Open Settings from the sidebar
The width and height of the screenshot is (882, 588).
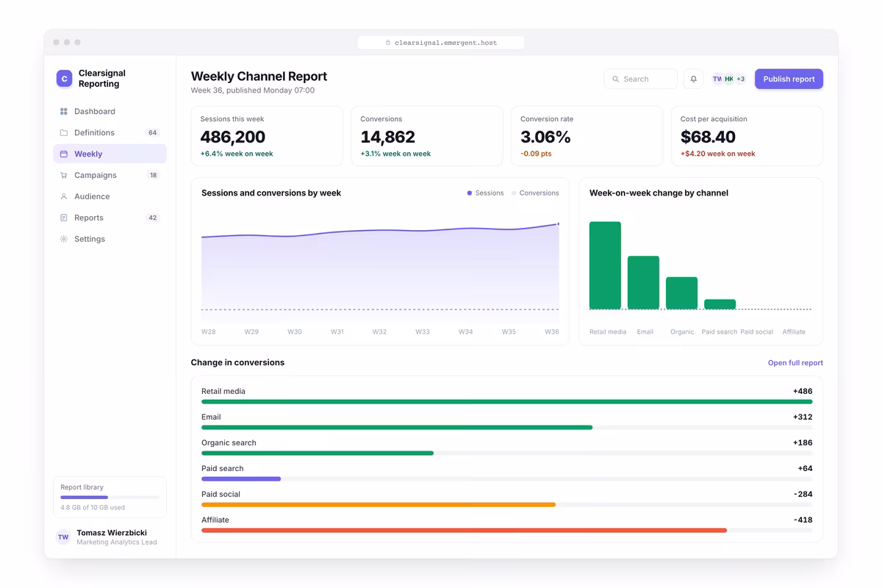coord(110,240)
